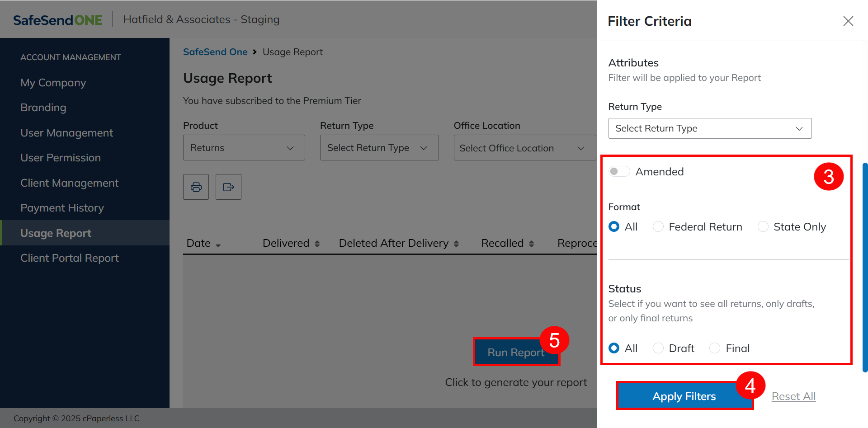Click the SafeSend ONE logo
Viewport: 868px width, 428px height.
pos(58,20)
